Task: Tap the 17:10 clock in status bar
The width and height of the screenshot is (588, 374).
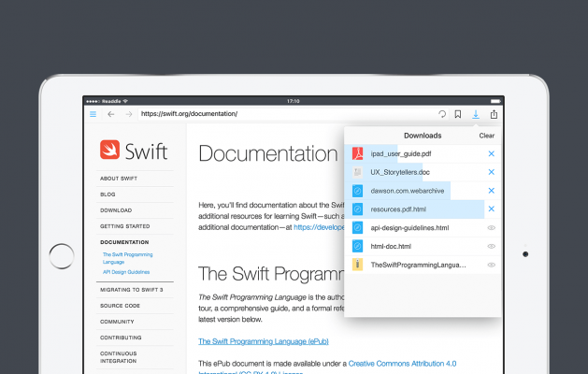Action: pyautogui.click(x=294, y=101)
